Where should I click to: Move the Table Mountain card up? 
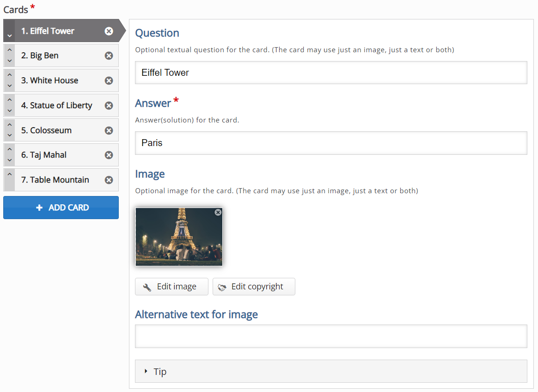pos(10,174)
